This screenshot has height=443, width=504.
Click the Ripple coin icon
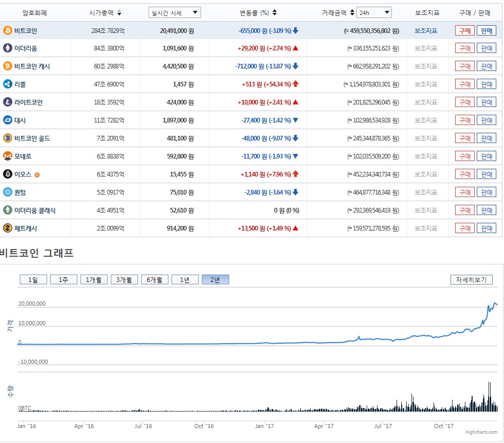tap(8, 84)
